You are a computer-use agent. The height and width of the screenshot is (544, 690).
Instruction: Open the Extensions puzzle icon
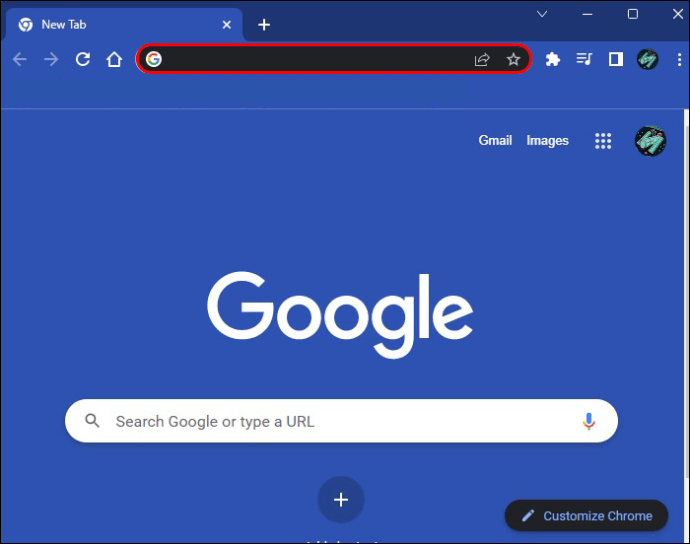[x=553, y=59]
